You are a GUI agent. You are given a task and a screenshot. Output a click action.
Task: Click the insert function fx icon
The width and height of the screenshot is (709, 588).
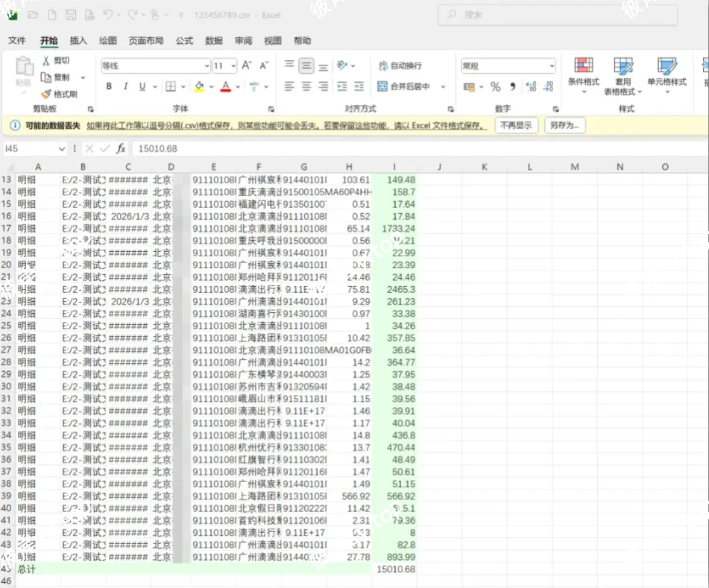pyautogui.click(x=121, y=148)
